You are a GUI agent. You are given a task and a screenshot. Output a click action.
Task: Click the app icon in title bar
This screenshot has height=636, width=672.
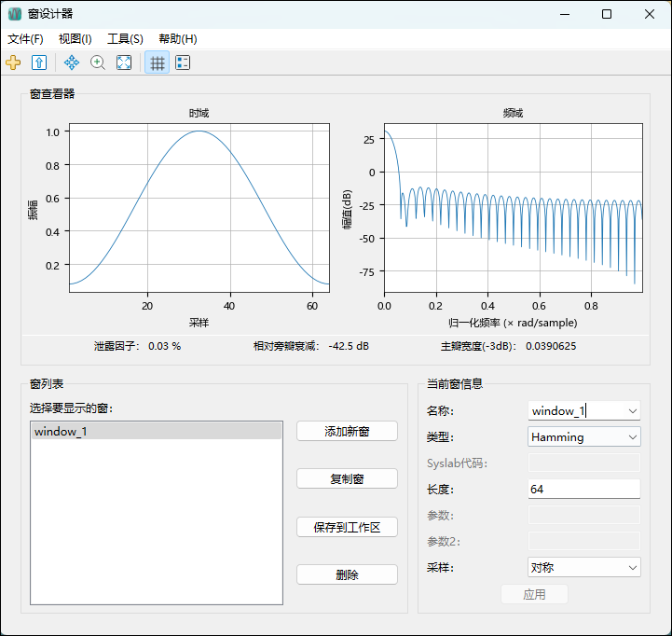14,14
